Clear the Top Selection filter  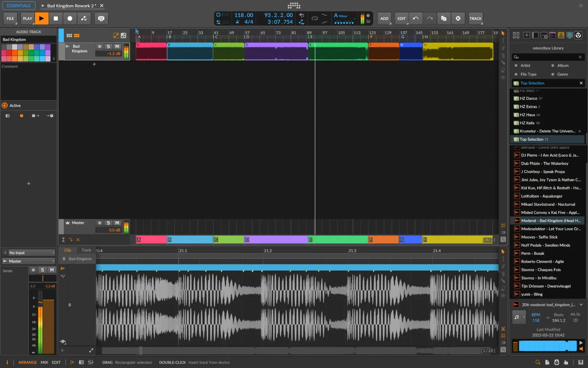(x=581, y=83)
